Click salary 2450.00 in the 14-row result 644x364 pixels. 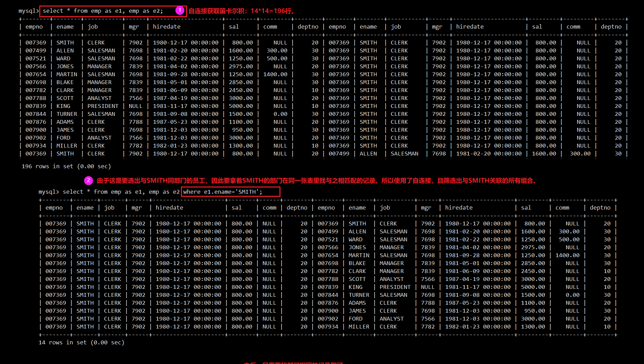(x=533, y=271)
